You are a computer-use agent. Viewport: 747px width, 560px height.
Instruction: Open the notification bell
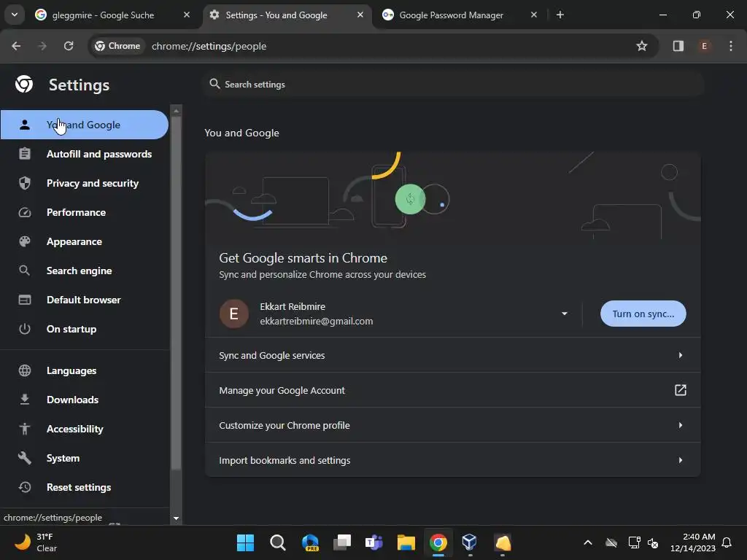[x=727, y=542]
